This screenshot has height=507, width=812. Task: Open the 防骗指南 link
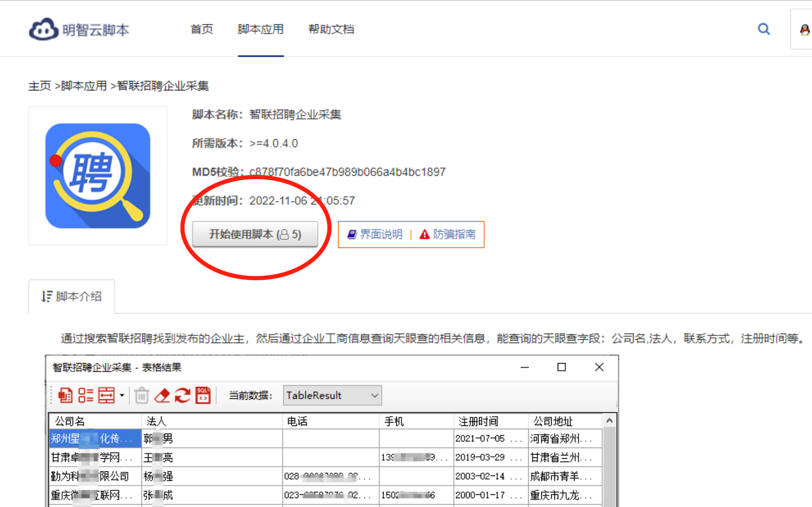click(454, 234)
